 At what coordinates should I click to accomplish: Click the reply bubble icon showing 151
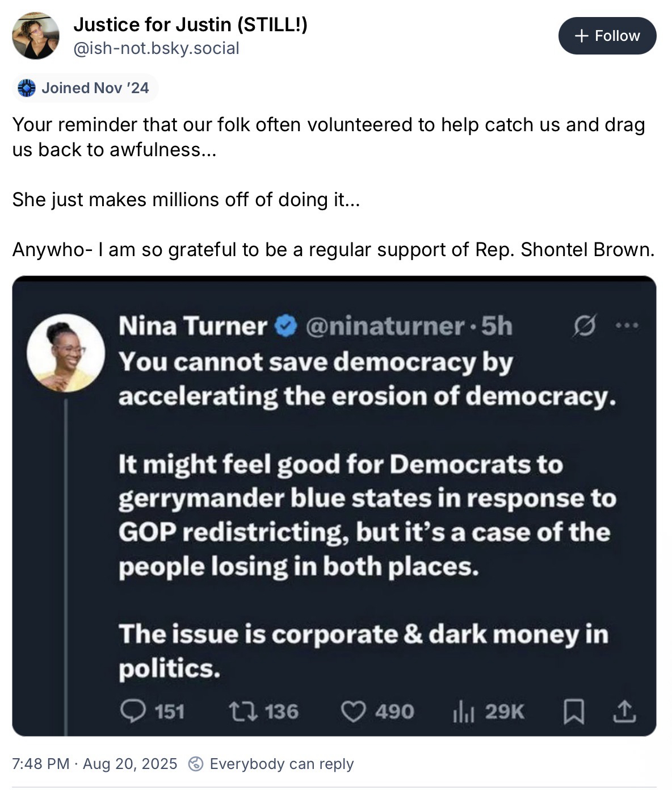134,711
